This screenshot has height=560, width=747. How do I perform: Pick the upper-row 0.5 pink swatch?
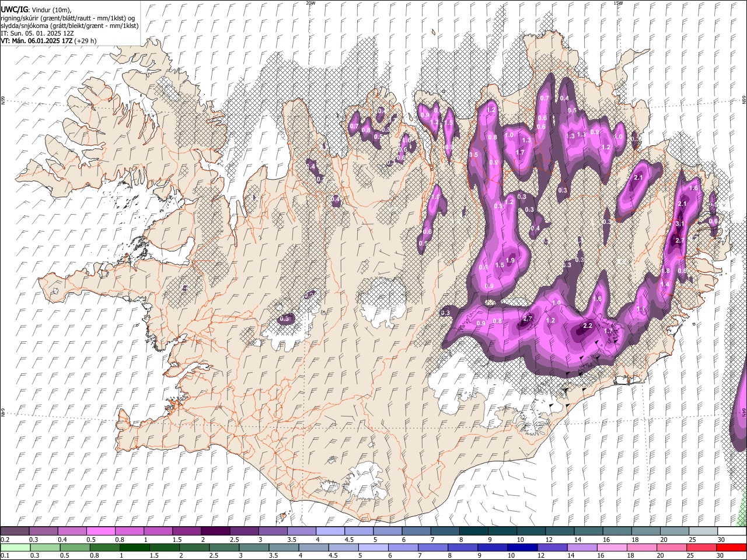point(100,531)
